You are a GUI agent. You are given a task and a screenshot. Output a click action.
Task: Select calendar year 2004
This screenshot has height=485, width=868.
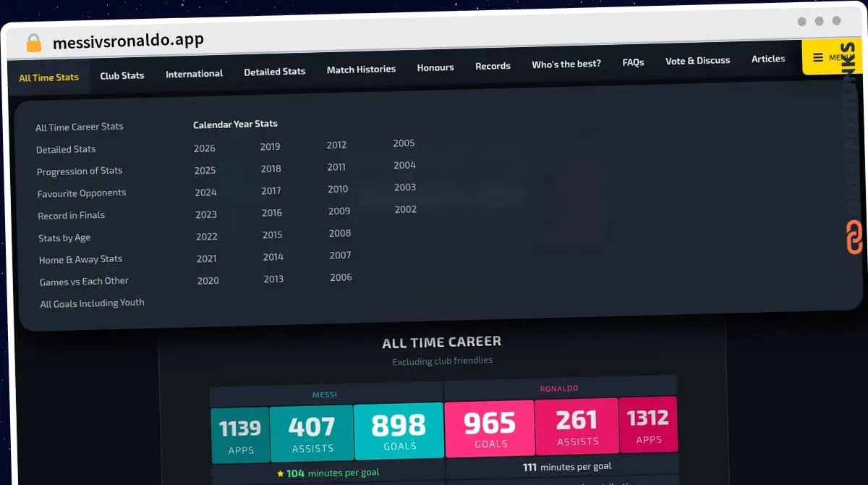404,166
